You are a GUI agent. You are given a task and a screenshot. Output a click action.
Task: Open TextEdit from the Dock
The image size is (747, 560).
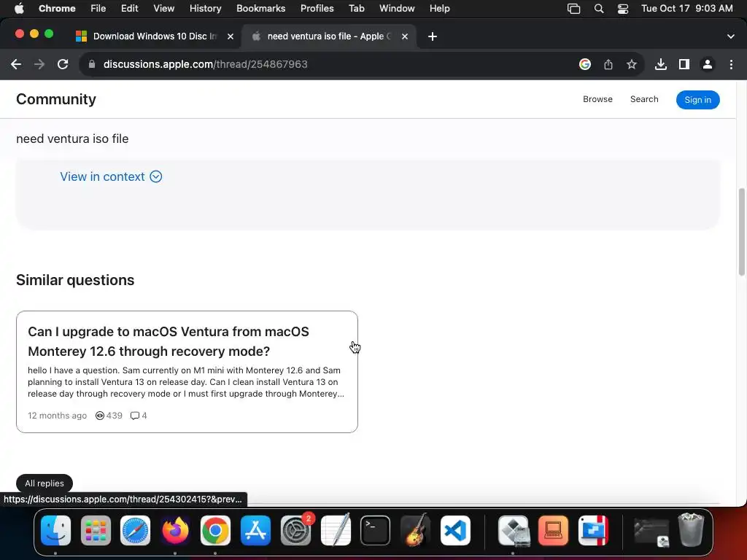(x=336, y=530)
